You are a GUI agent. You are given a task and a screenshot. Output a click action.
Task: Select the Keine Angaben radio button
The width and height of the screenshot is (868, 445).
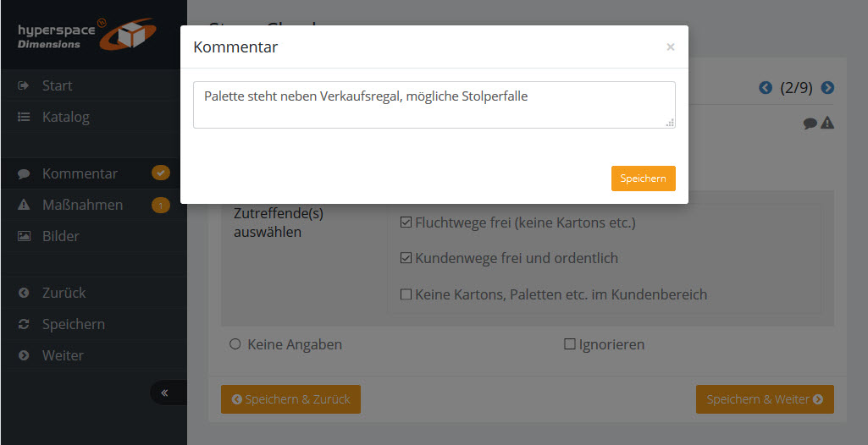[235, 344]
